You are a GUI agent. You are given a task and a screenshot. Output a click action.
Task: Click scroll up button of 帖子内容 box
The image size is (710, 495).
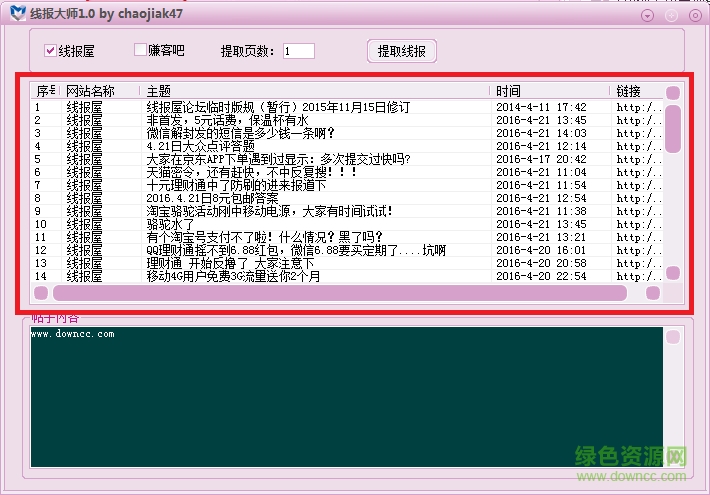click(x=673, y=337)
